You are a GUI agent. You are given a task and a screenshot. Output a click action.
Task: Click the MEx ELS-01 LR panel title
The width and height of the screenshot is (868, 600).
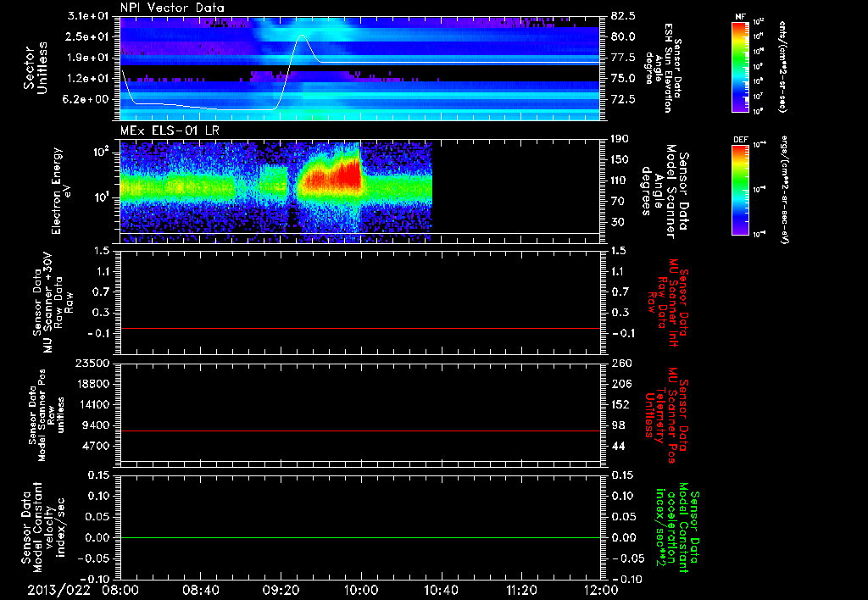tap(170, 131)
